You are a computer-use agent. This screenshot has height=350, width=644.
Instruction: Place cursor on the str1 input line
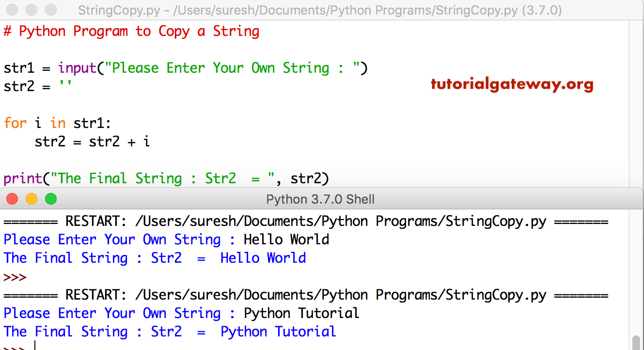pos(184,68)
